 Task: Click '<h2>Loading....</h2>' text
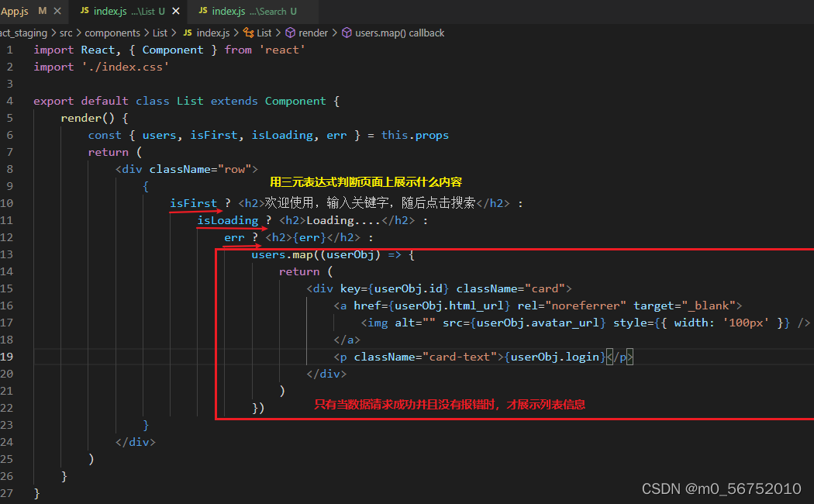pyautogui.click(x=347, y=220)
